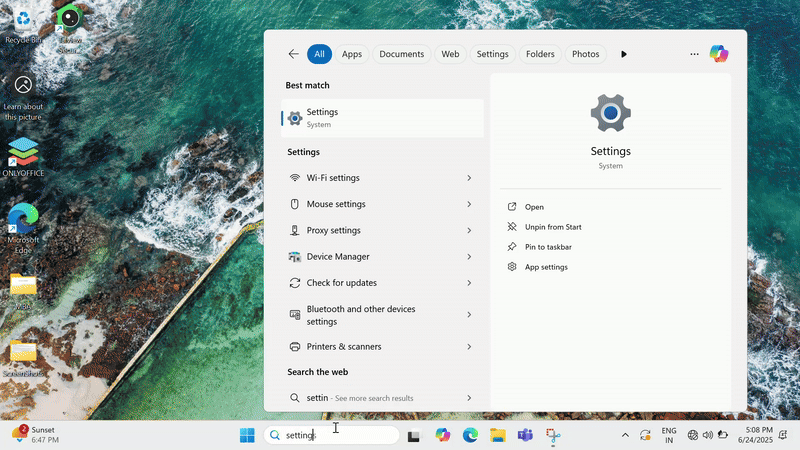
Task: Open Microsoft Edge from the taskbar
Action: click(470, 435)
